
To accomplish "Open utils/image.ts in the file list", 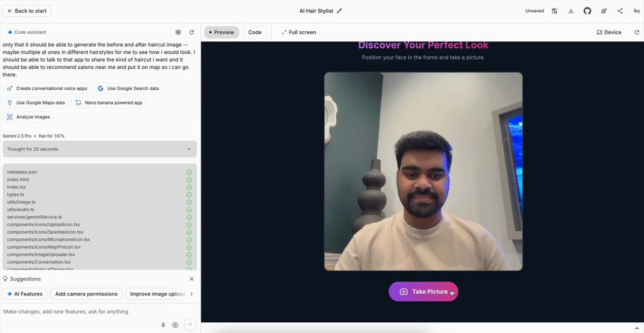I will [21, 202].
